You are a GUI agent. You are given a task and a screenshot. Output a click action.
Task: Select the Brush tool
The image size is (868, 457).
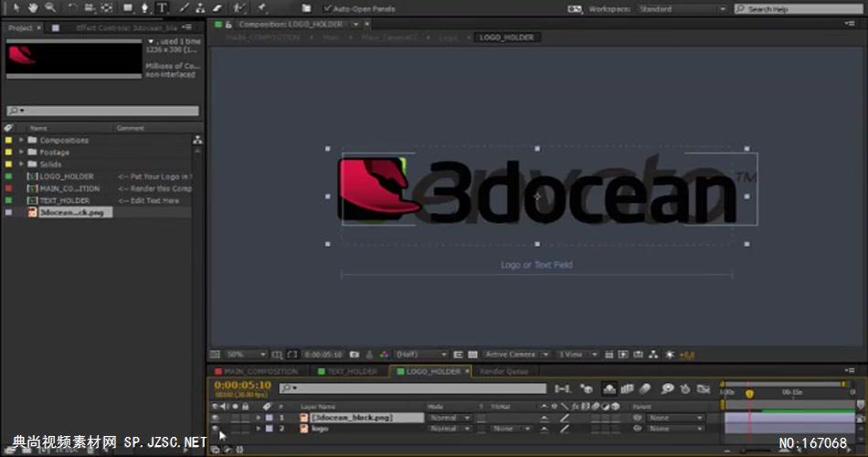click(x=185, y=7)
